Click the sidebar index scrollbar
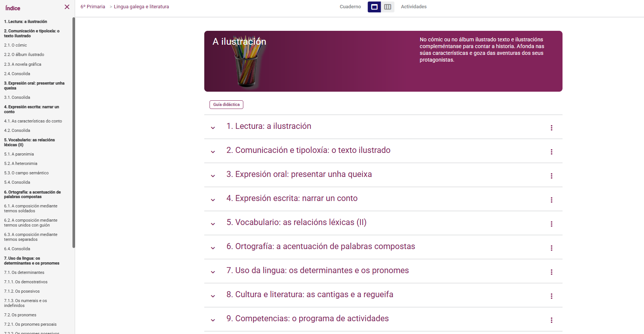644x334 pixels. coord(74,131)
